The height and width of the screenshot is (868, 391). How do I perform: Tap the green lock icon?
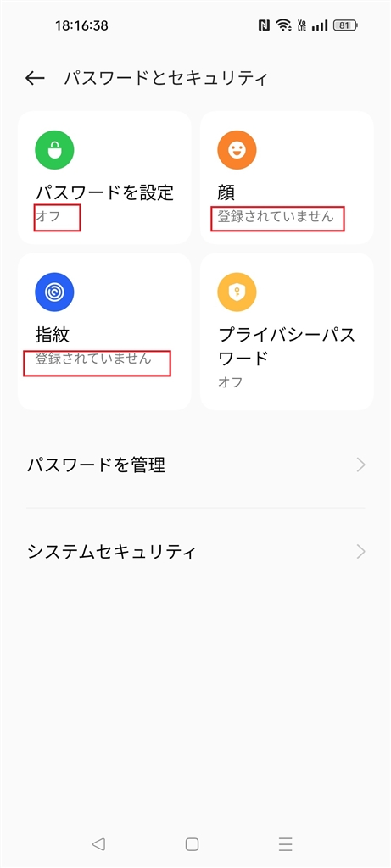(54, 149)
